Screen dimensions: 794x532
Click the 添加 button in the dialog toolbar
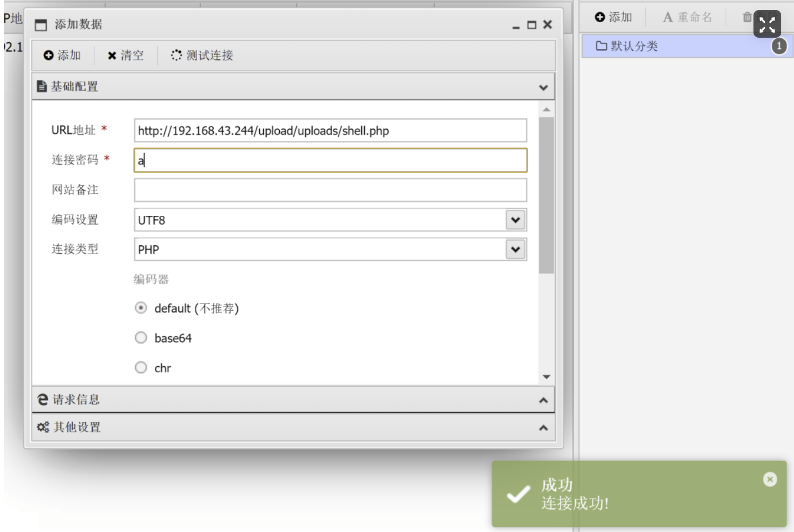pyautogui.click(x=62, y=55)
